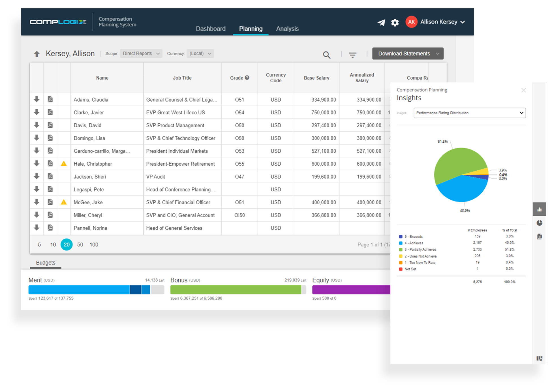Click the Base Salary column header
This screenshot has height=392, width=552.
pyautogui.click(x=316, y=78)
